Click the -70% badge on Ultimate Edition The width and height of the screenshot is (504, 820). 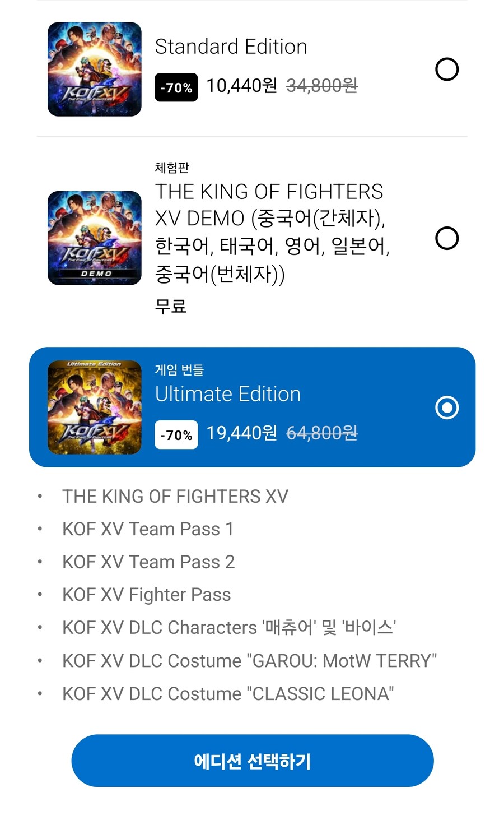176,434
